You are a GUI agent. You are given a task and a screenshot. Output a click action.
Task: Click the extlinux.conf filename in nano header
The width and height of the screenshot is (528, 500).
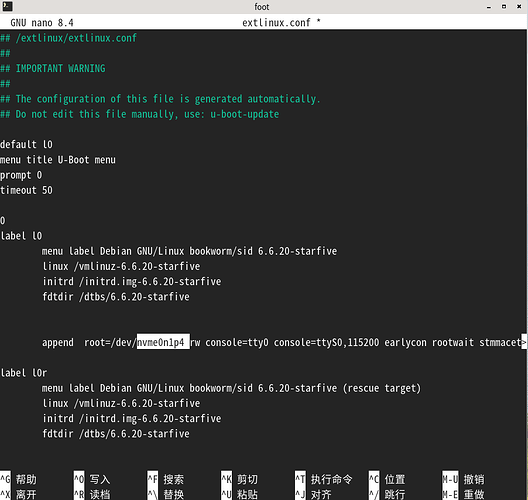click(276, 23)
